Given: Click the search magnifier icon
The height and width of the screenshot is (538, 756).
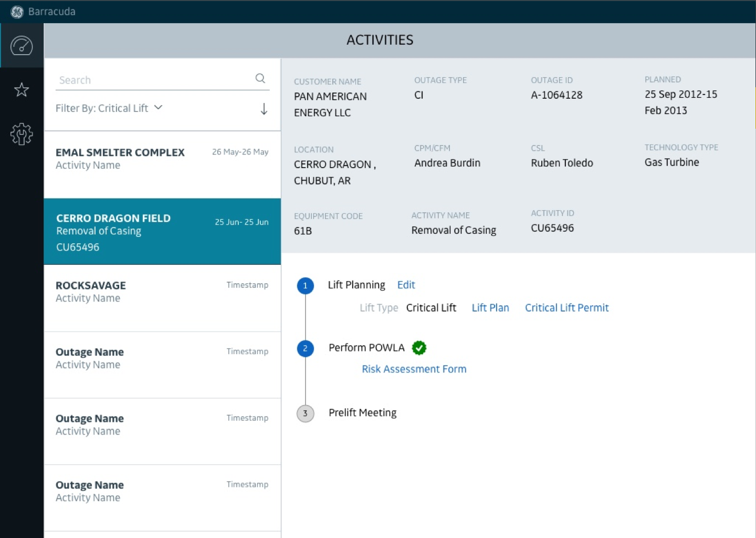Looking at the screenshot, I should 260,79.
